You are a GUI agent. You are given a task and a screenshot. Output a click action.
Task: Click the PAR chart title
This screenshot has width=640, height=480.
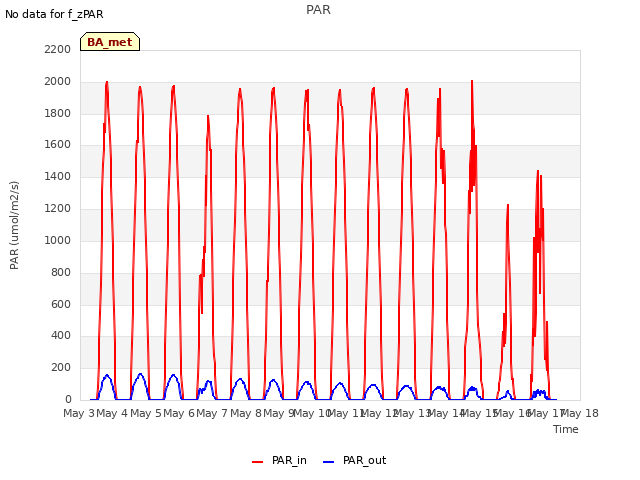[318, 10]
